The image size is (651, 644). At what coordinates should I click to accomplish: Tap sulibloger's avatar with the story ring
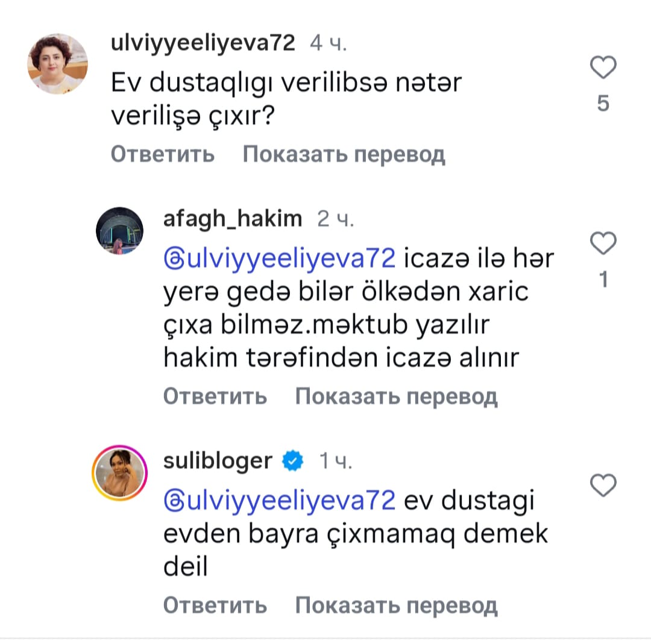120,475
